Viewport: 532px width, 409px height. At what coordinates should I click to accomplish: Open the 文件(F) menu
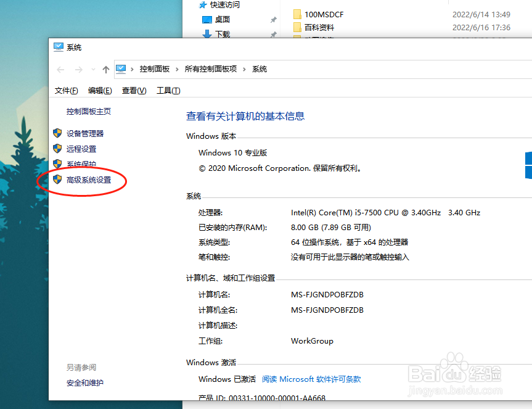(66, 91)
